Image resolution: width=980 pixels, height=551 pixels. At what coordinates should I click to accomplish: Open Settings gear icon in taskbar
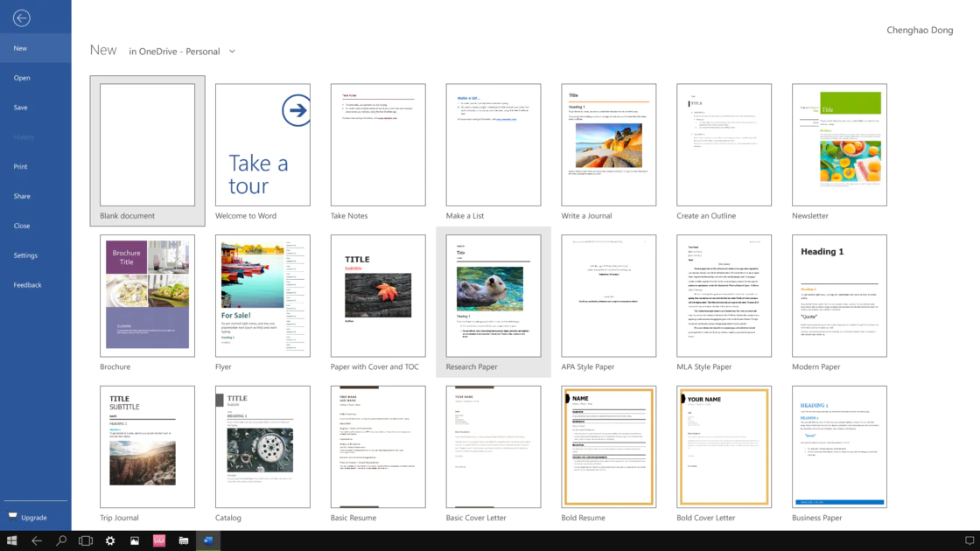pos(110,541)
